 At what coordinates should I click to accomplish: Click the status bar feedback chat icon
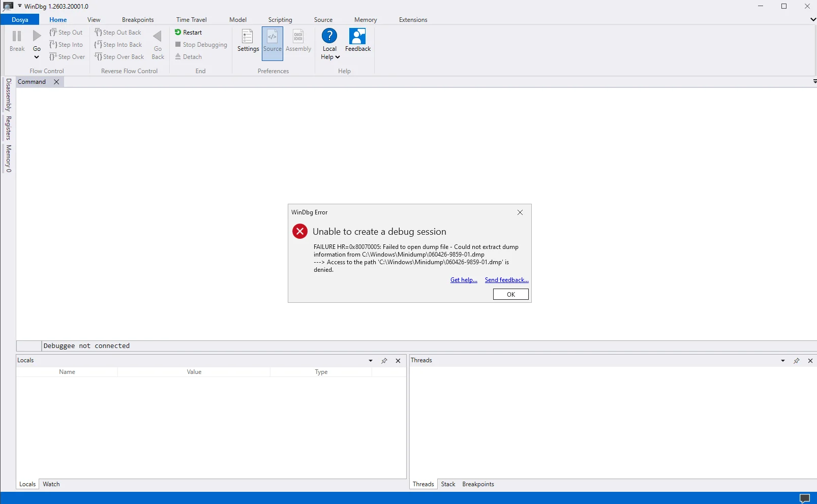point(805,498)
